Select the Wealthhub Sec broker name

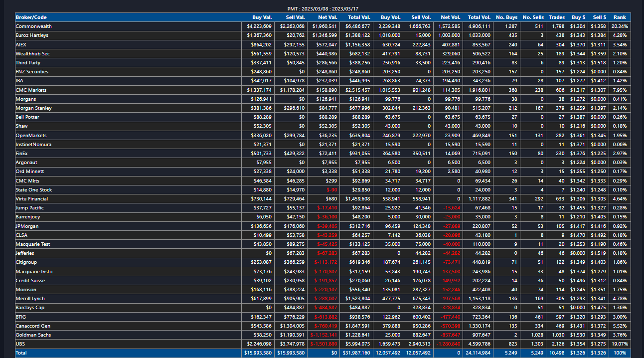click(33, 53)
